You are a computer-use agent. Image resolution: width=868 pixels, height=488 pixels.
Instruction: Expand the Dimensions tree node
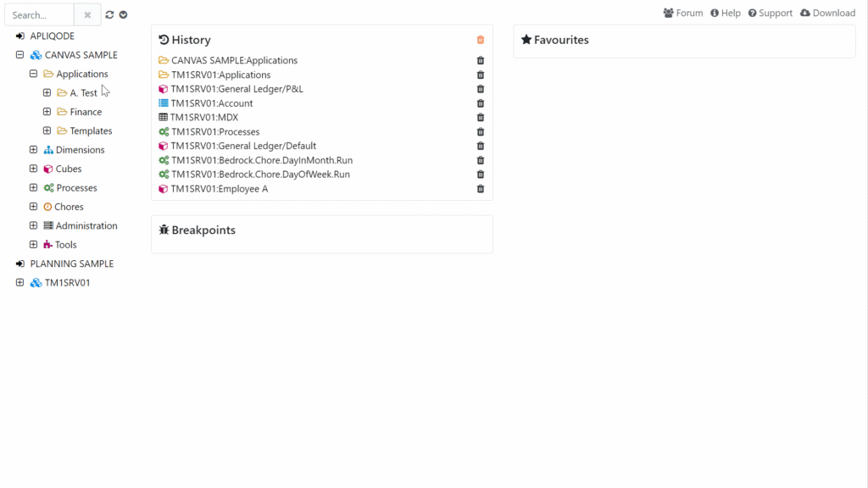click(x=34, y=150)
